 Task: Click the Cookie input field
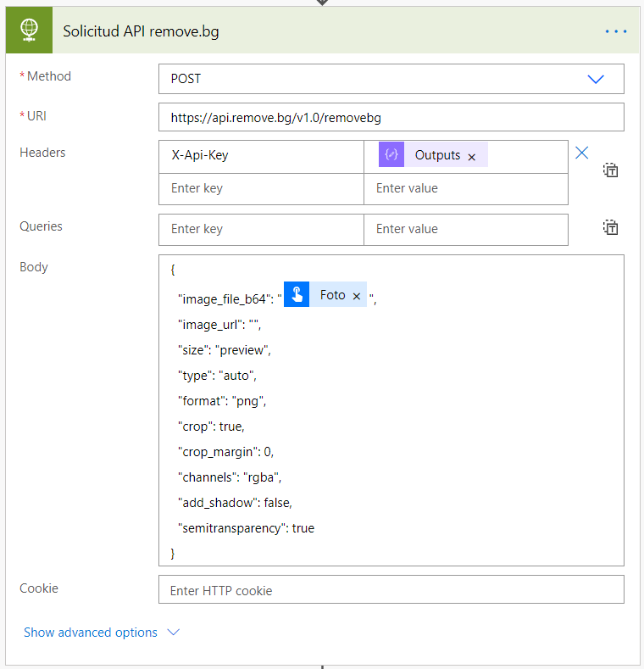click(391, 590)
